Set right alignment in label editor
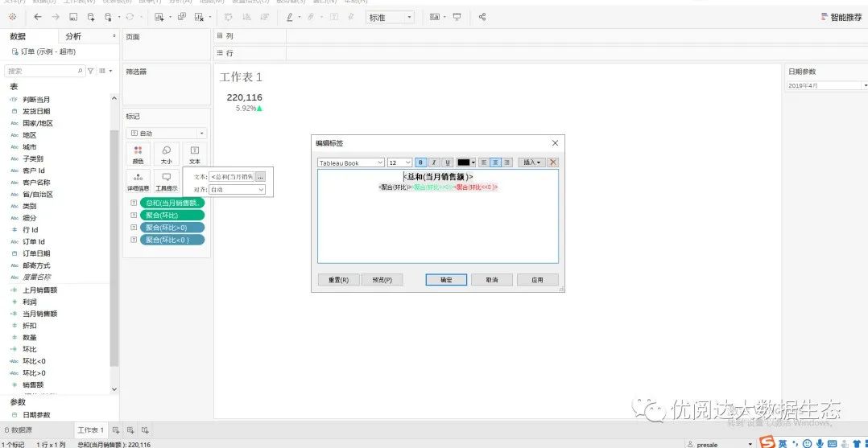This screenshot has height=448, width=868. [507, 162]
